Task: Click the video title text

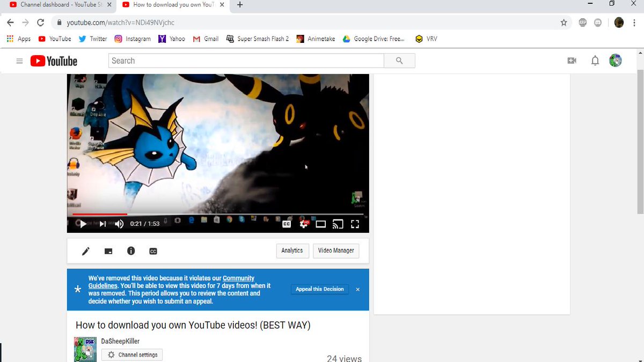Action: 193,325
